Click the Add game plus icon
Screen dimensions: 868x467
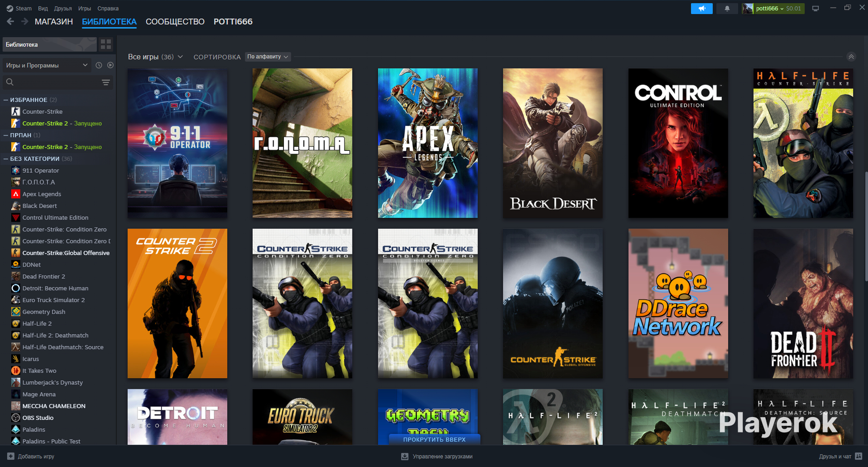point(11,456)
